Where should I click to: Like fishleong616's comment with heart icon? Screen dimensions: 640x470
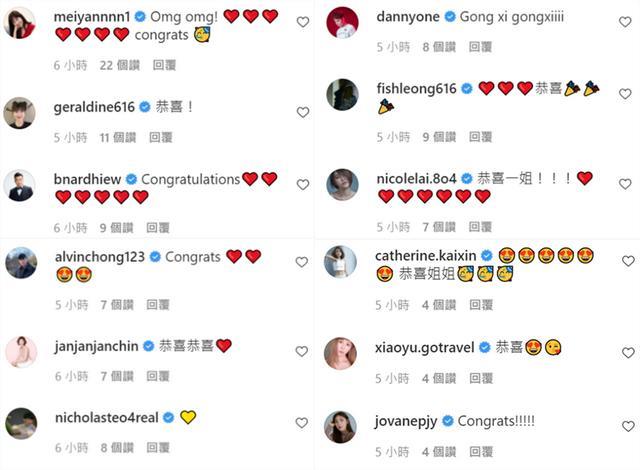[625, 94]
